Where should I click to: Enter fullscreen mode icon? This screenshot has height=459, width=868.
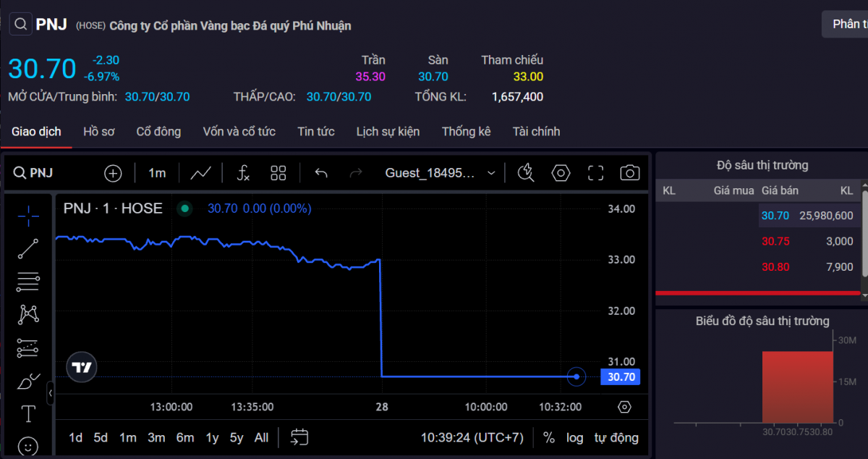point(595,173)
